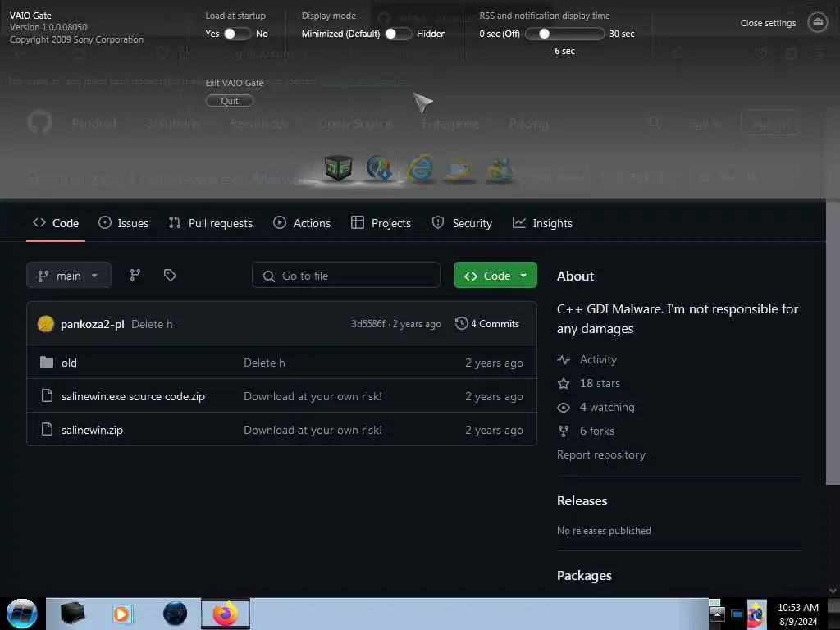
Task: Click the Report repository link
Action: tap(601, 454)
